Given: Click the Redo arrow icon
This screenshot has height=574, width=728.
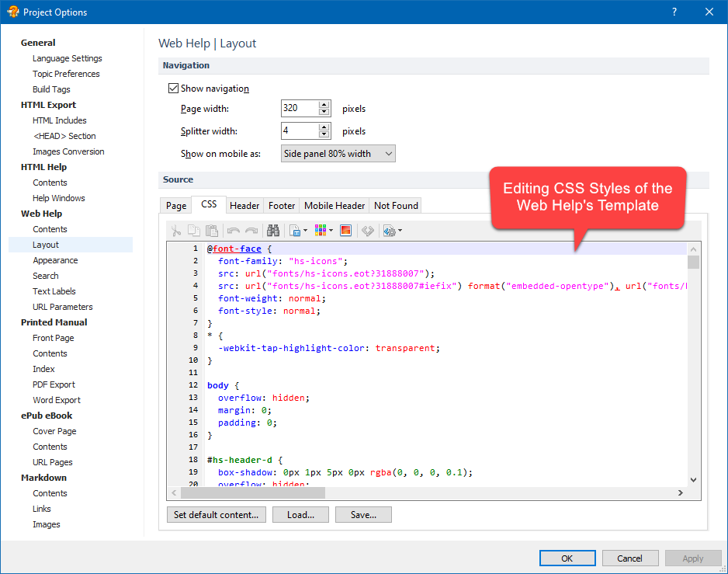Looking at the screenshot, I should point(251,231).
